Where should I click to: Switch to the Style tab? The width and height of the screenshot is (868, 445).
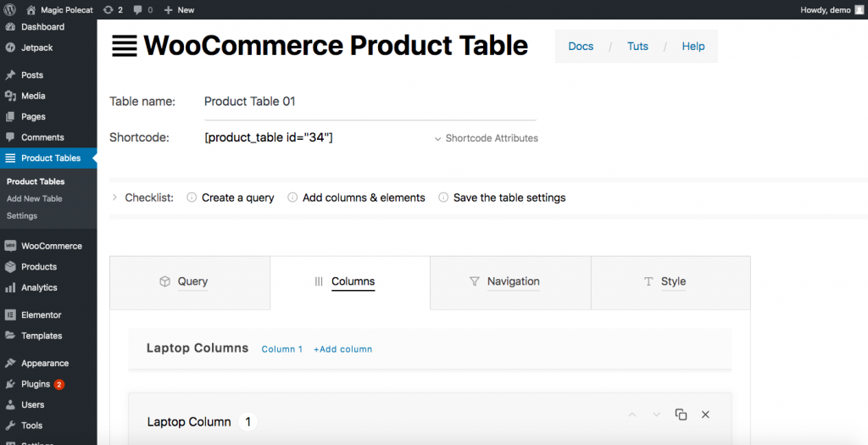point(671,282)
